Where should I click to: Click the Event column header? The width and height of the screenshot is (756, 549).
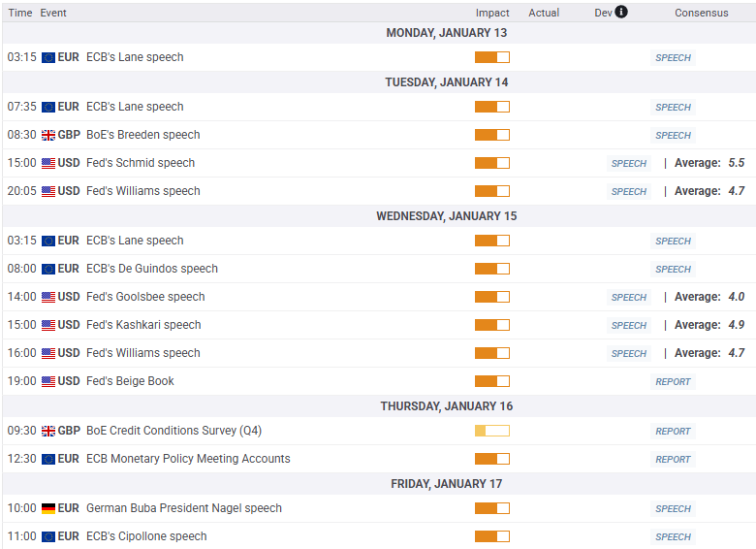click(x=53, y=13)
